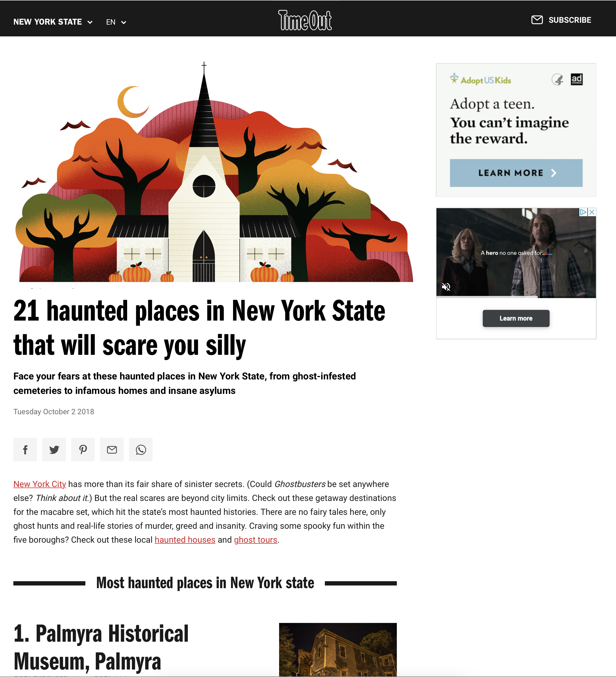Click Learn more under the video ad
The height and width of the screenshot is (677, 616).
point(516,318)
